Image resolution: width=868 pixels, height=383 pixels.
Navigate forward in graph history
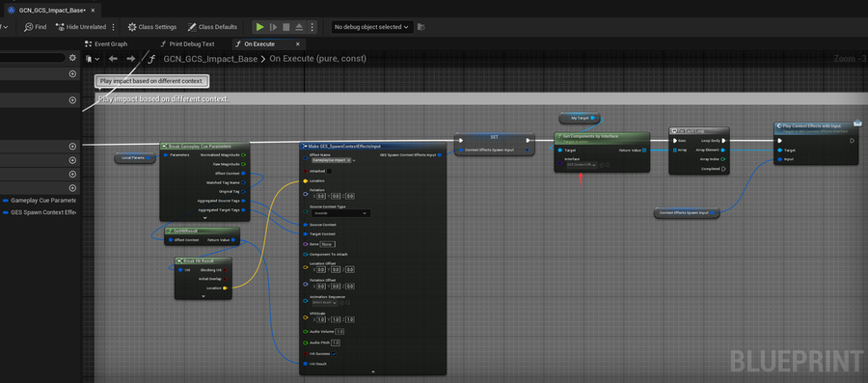130,59
